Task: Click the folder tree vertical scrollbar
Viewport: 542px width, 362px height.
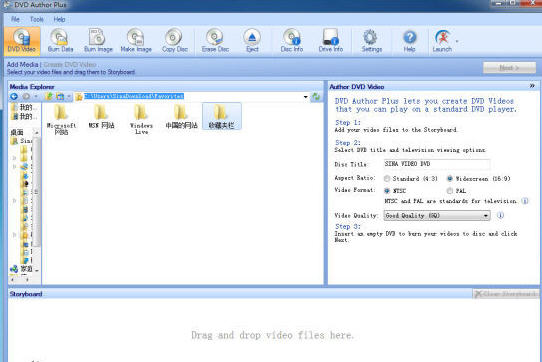Action: pyautogui.click(x=36, y=191)
